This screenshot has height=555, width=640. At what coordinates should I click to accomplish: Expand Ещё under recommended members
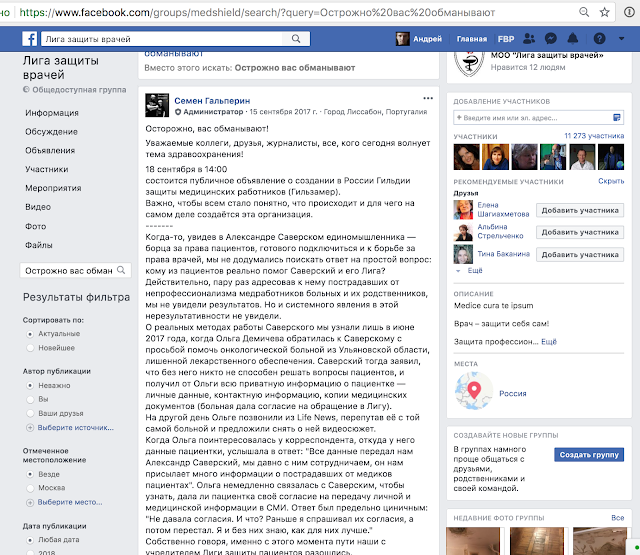[x=474, y=271]
